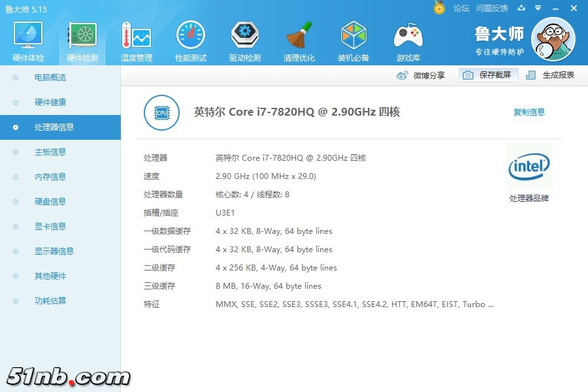The image size is (588, 392).
Task: Open the 装机必备 essential software section
Action: point(353,41)
